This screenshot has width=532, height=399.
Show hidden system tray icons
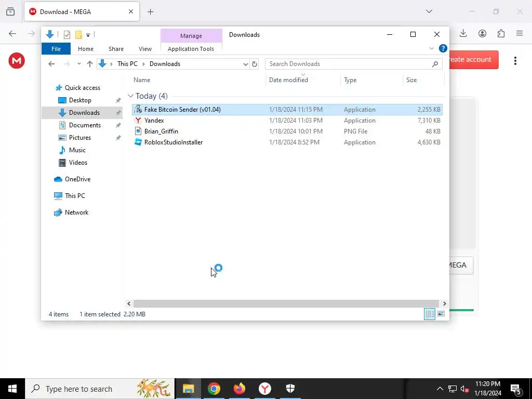[440, 389]
